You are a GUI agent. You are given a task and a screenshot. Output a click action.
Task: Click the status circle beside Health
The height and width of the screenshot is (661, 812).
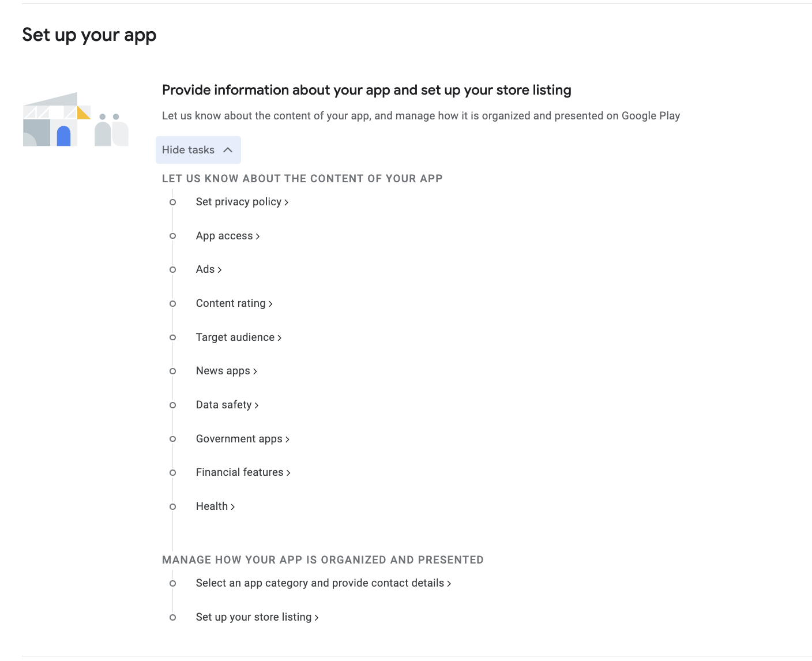(172, 507)
